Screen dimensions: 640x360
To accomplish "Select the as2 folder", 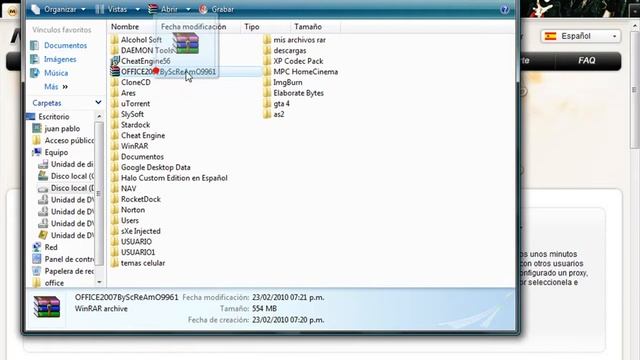I will (274, 114).
